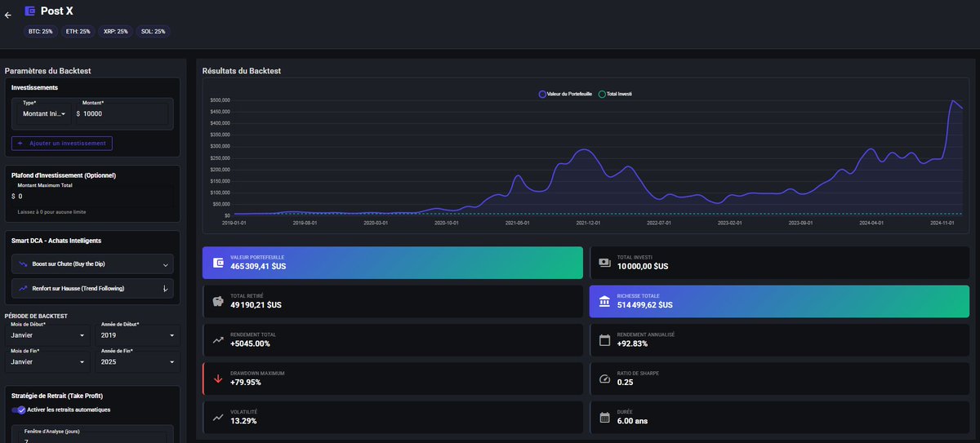
Task: Open Année de Fin dropdown
Action: coord(137,361)
